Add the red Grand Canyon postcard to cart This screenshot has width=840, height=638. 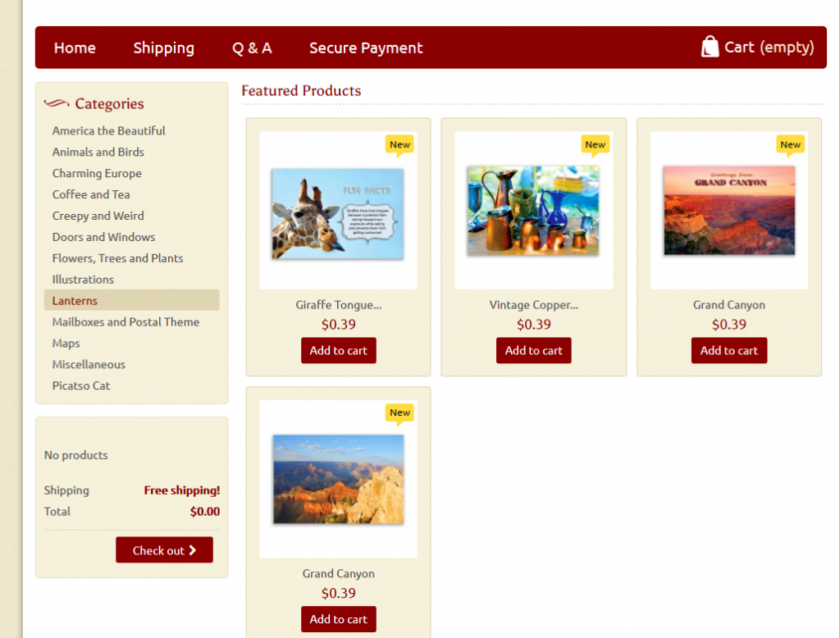coord(729,350)
